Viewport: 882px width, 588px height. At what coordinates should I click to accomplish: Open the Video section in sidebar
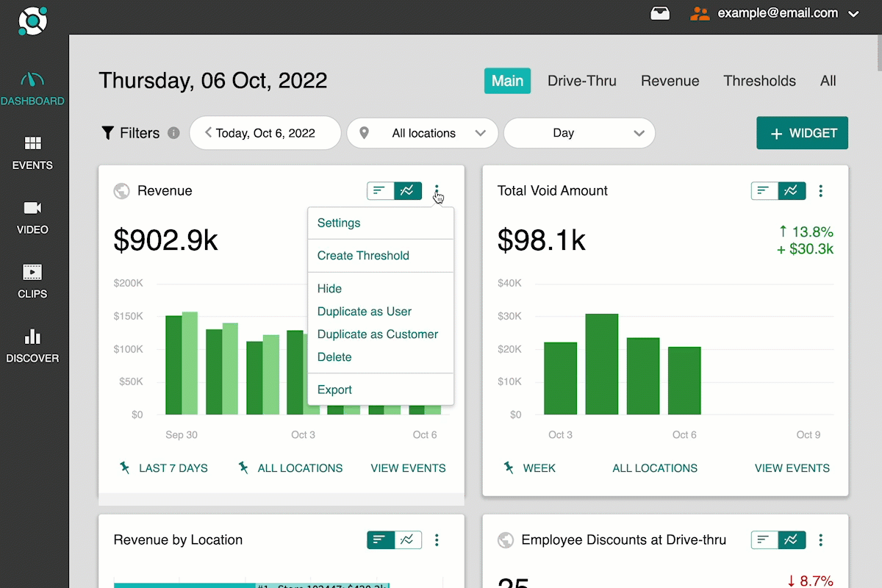[x=32, y=218]
